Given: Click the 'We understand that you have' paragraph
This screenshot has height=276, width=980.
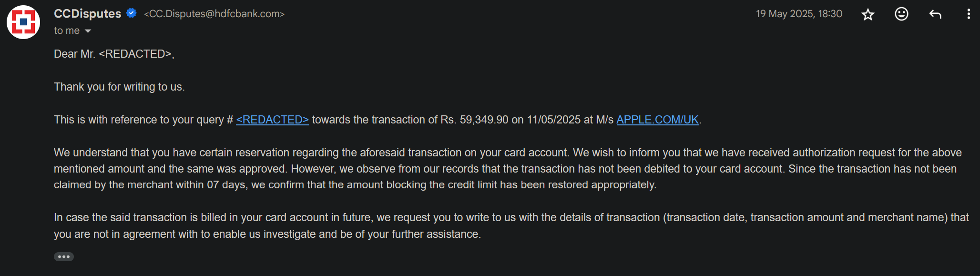Looking at the screenshot, I should coord(508,169).
